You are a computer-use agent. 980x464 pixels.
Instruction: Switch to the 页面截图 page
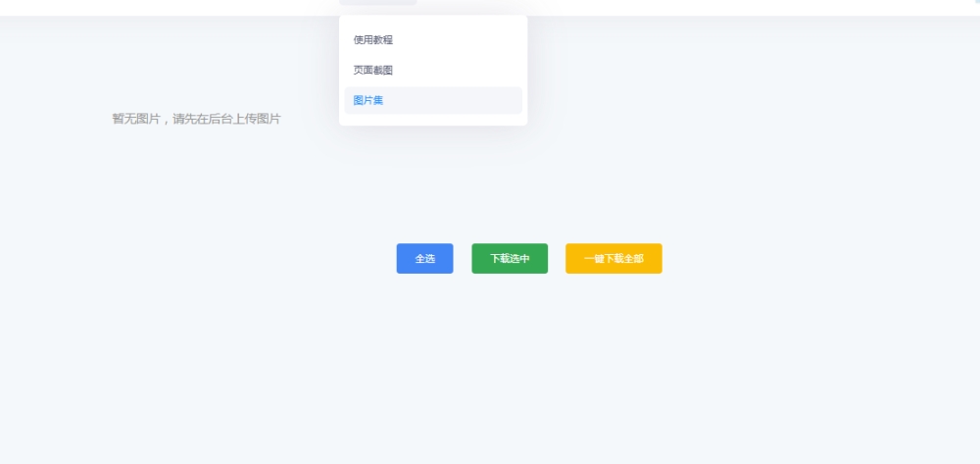pos(373,71)
